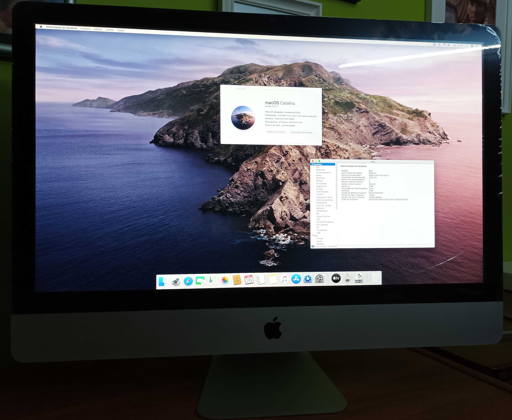Switch to Suporte tab in About window
The height and width of the screenshot is (420, 512).
(293, 91)
